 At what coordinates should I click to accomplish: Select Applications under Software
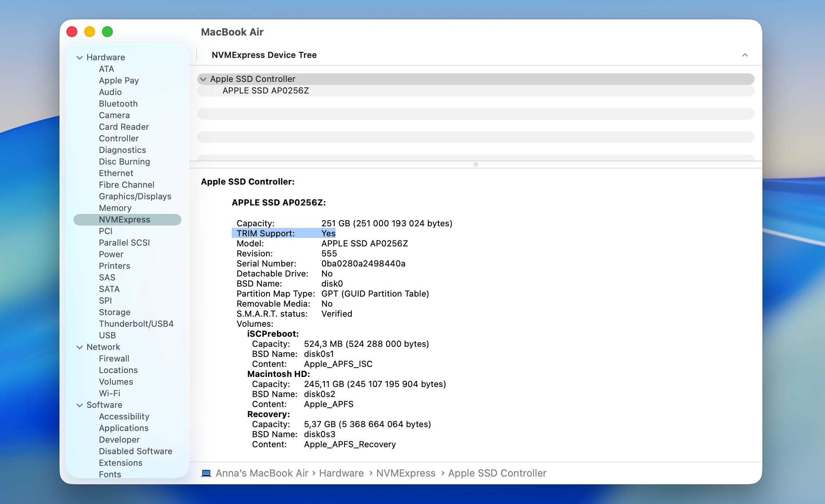click(124, 428)
